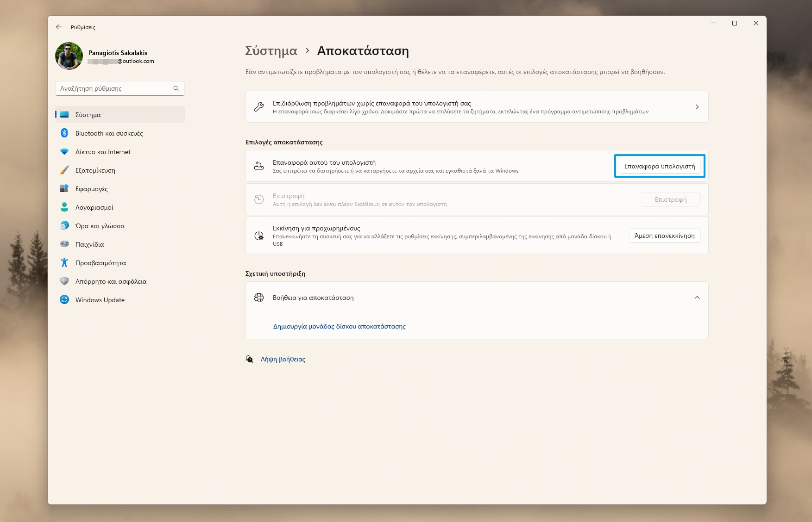Click the gaming controller icon for Παιχνίδια
812x522 pixels.
pyautogui.click(x=64, y=244)
